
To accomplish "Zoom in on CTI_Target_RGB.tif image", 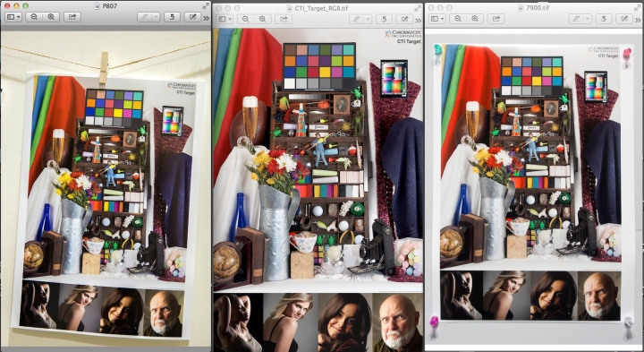I will coord(262,19).
